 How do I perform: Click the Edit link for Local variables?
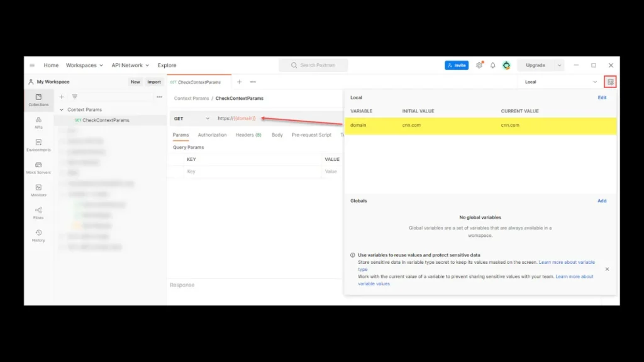pyautogui.click(x=602, y=97)
